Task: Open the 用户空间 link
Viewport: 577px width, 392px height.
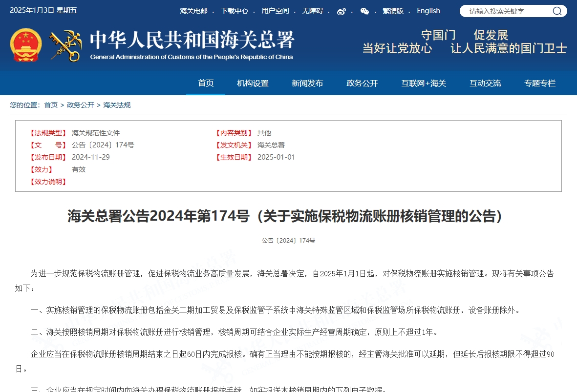Action: coord(275,11)
